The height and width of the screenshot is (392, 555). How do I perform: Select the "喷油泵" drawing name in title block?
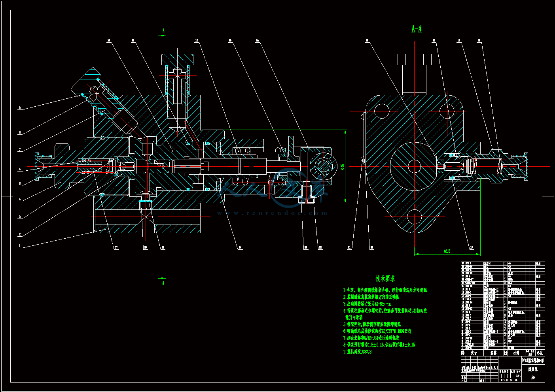[532, 369]
